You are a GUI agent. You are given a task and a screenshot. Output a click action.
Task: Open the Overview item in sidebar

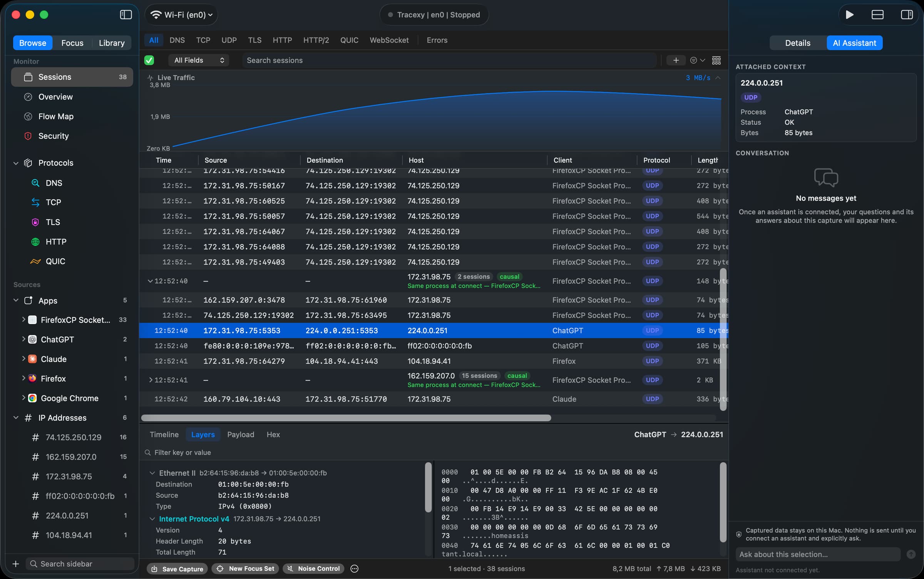point(72,97)
